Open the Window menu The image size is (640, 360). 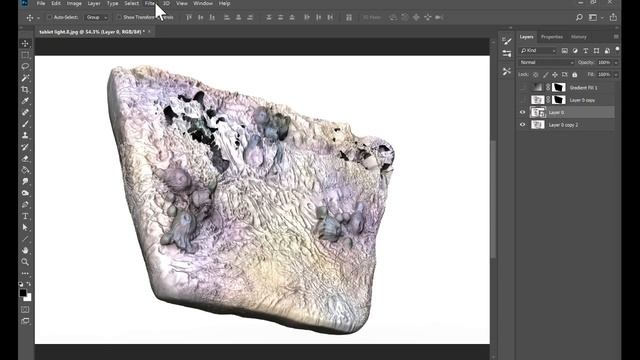click(x=203, y=3)
